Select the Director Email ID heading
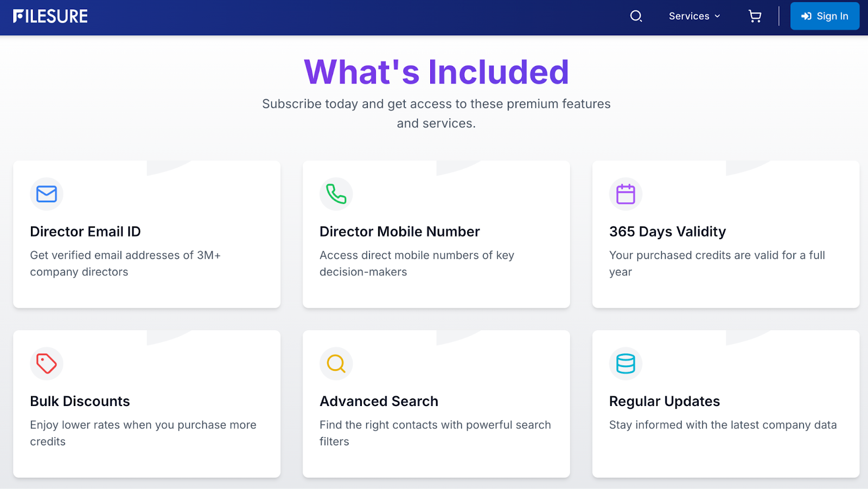Image resolution: width=868 pixels, height=489 pixels. click(85, 231)
